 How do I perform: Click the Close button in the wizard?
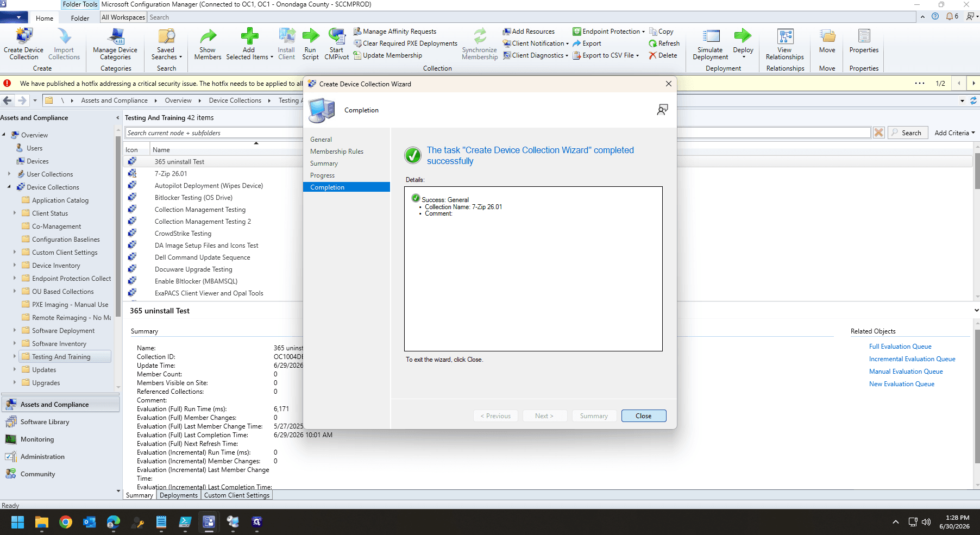(644, 416)
